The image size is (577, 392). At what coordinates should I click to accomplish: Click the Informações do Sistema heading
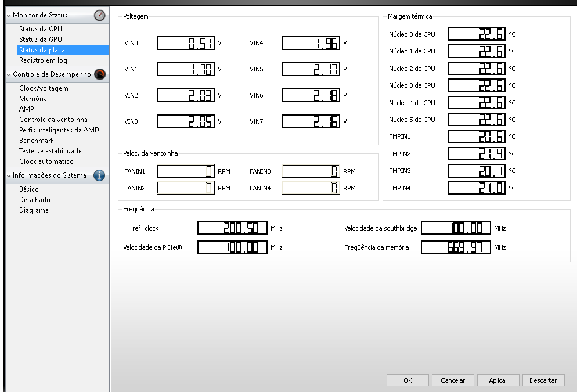pyautogui.click(x=50, y=175)
